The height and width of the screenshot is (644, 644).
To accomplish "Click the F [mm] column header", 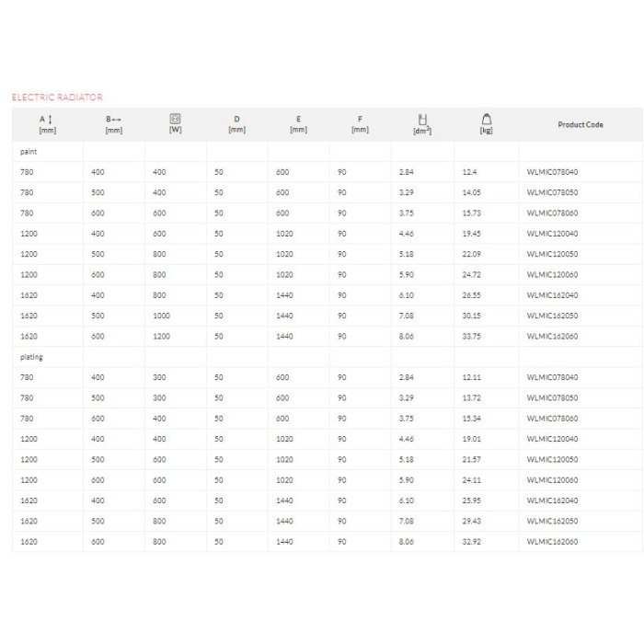I will click(x=361, y=124).
